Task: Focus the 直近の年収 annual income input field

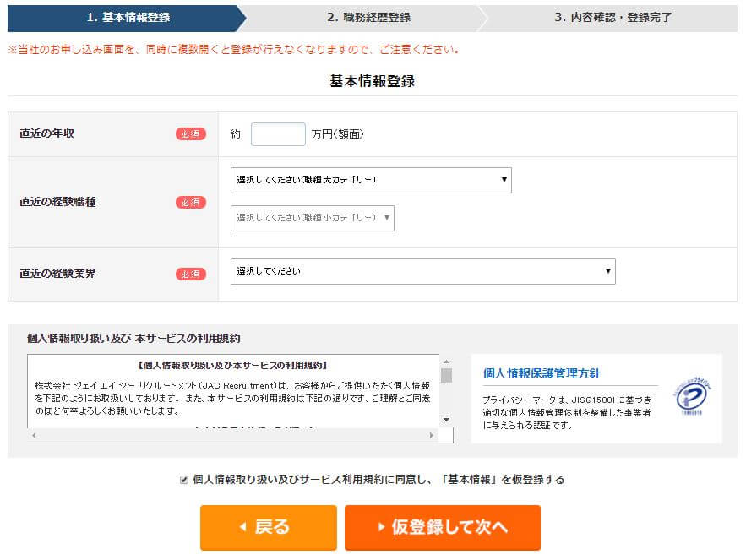Action: [x=278, y=134]
